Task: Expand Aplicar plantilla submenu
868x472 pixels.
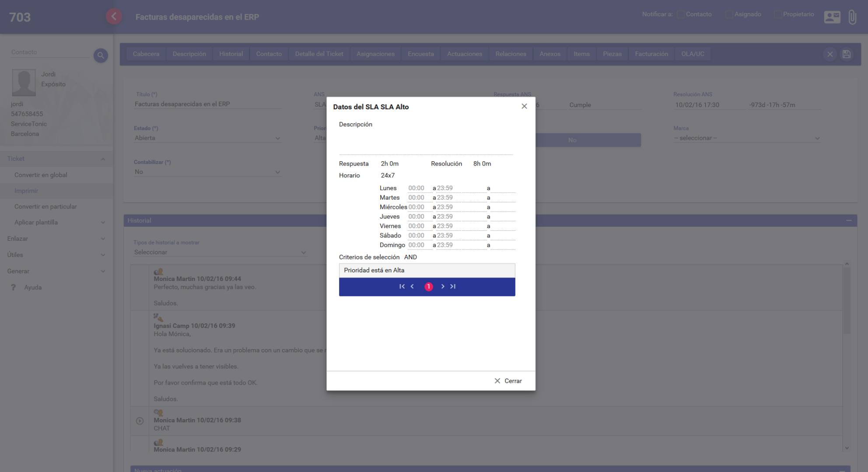Action: point(103,222)
